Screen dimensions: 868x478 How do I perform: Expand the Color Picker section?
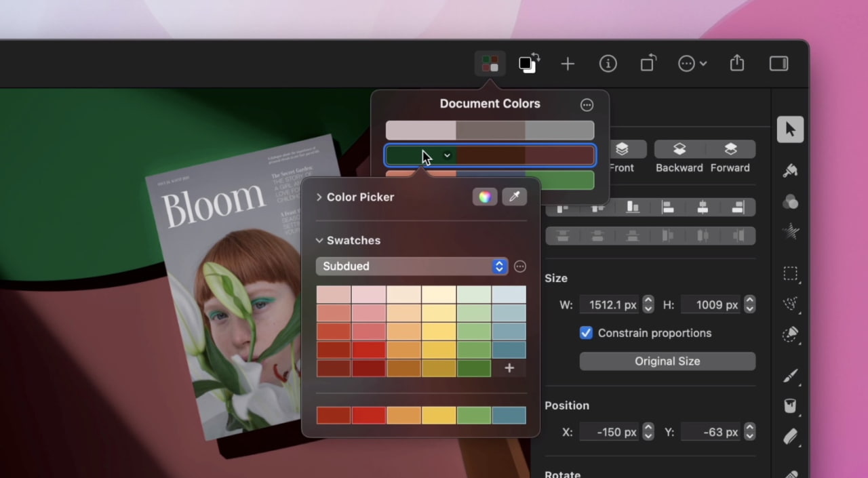point(319,197)
